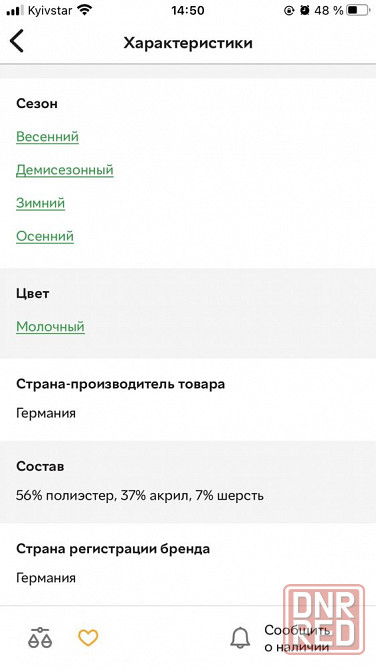Screen dimensions: 376x670
Task: Open the compare scales icon
Action: (40, 638)
